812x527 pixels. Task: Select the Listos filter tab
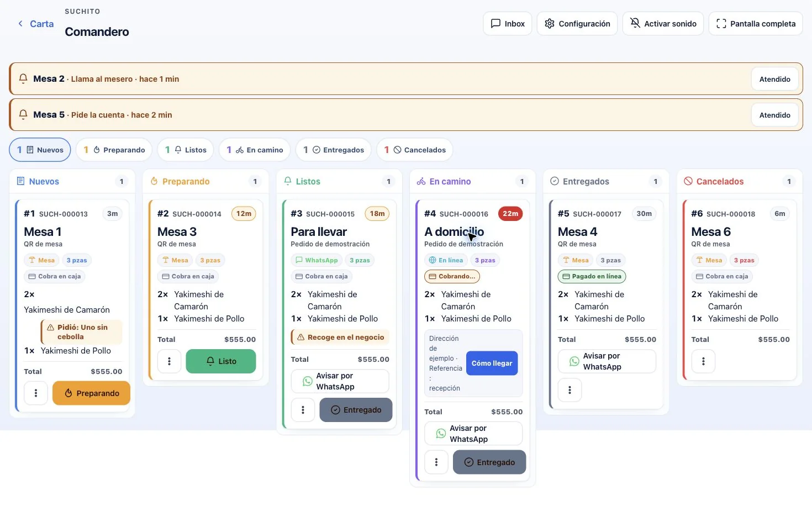(x=186, y=150)
